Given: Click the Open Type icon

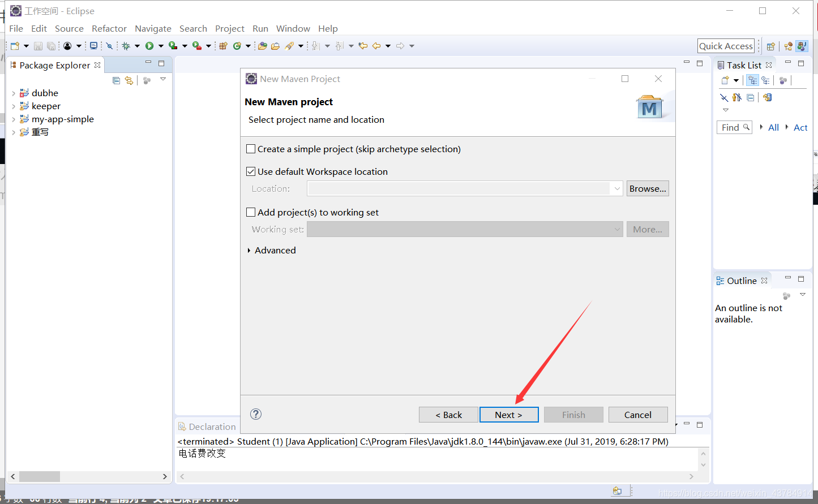Looking at the screenshot, I should click(x=263, y=46).
